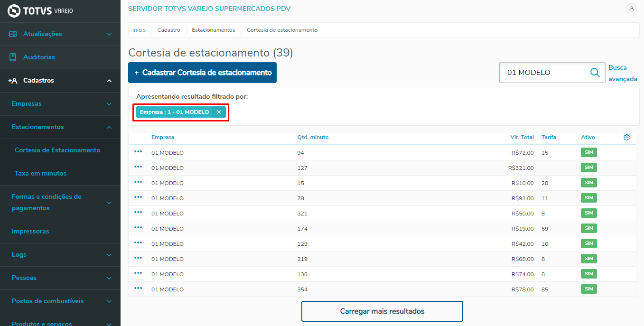Remove the Empresa 1 - 01 MODELO filter
This screenshot has height=326, width=644.
219,112
